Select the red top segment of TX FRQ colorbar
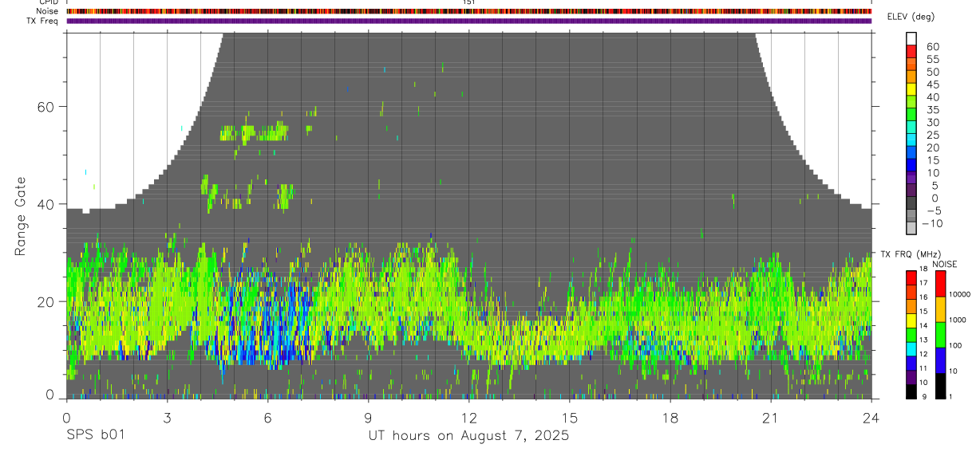This screenshot has width=980, height=452. pos(912,277)
